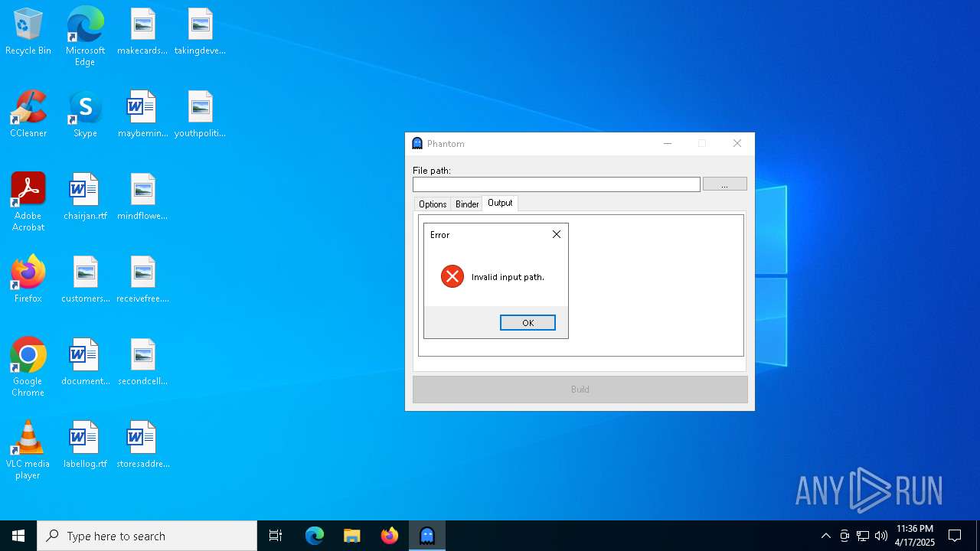Click the Phantom ghost taskbar icon
The image size is (980, 551).
427,536
